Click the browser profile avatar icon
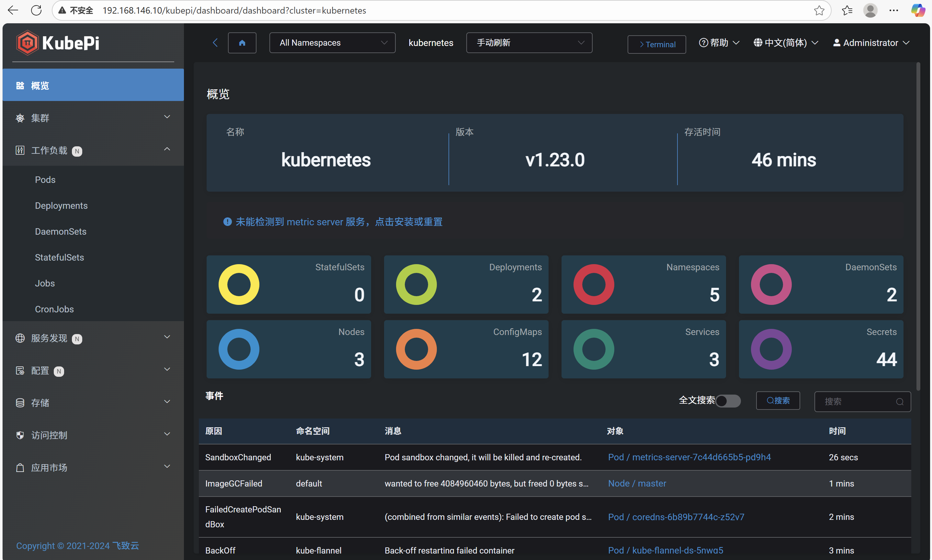 870,10
